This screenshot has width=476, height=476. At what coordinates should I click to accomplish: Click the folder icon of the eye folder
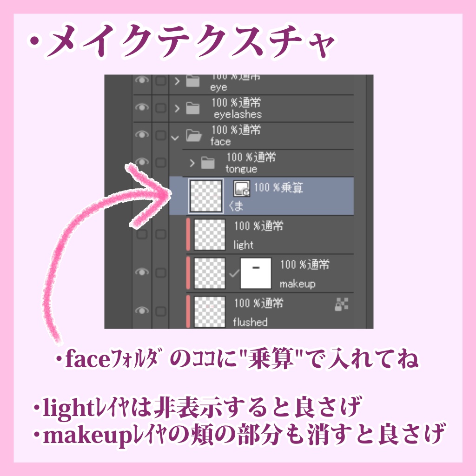[x=192, y=79]
